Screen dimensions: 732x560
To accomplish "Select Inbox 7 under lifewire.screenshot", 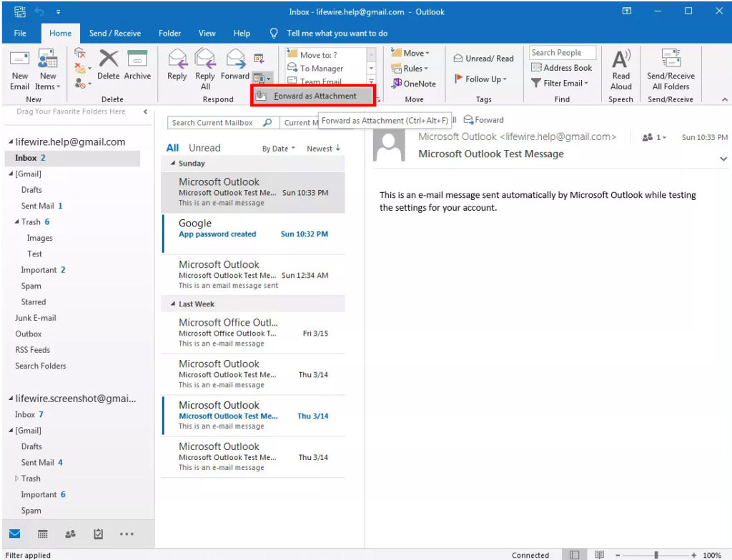I will [29, 414].
